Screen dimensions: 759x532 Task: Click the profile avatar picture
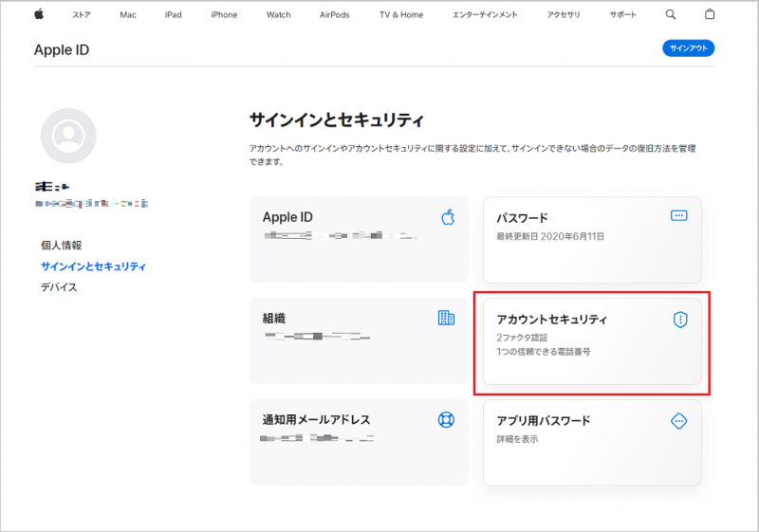pos(68,136)
